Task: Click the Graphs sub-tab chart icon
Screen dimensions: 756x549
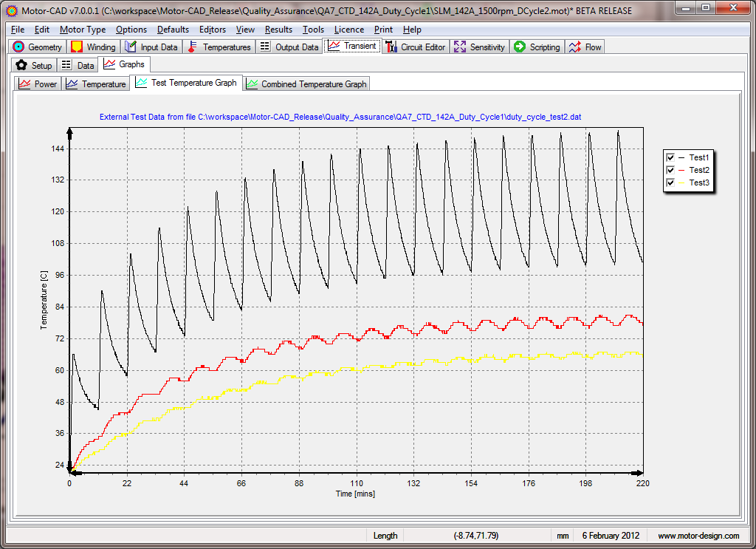Action: pyautogui.click(x=109, y=64)
